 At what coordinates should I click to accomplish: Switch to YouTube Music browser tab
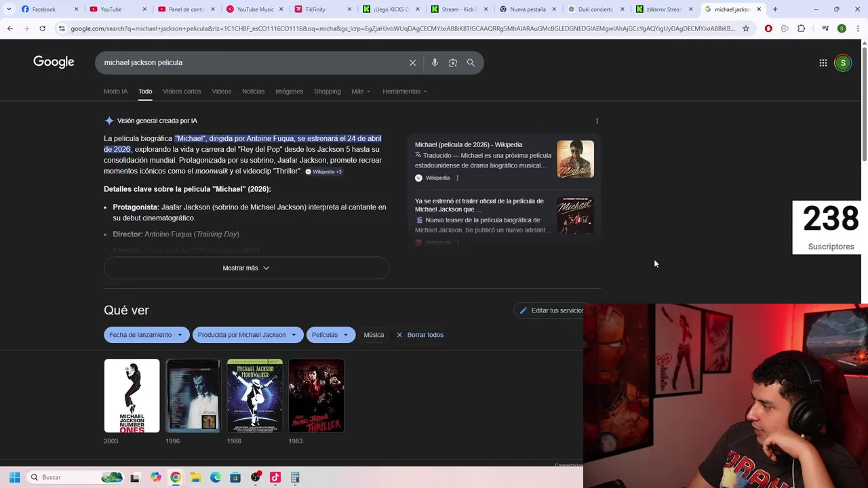255,9
